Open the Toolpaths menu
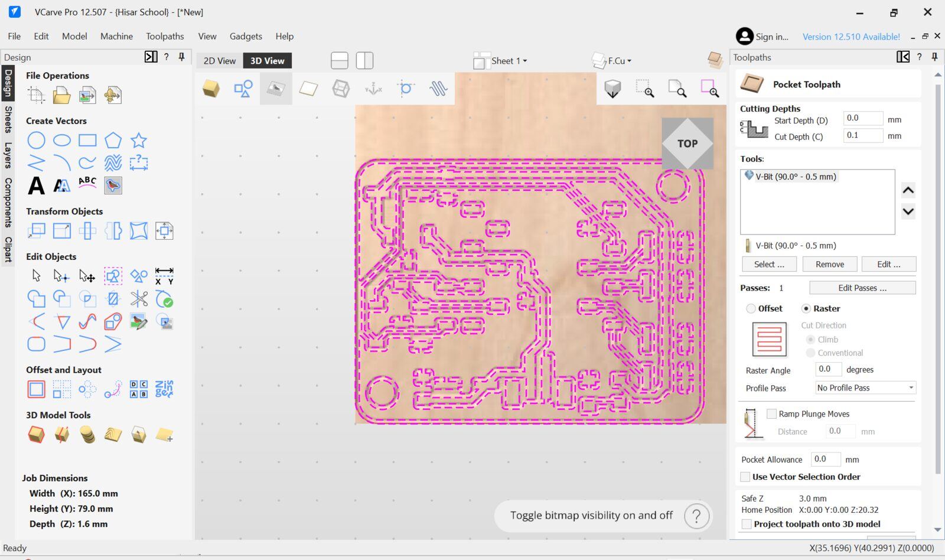945x560 pixels. click(x=165, y=36)
